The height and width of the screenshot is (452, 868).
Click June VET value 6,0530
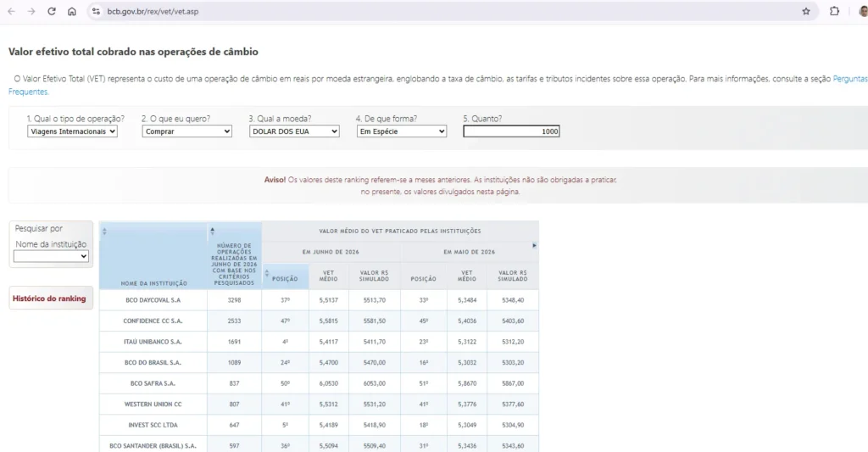click(x=328, y=383)
